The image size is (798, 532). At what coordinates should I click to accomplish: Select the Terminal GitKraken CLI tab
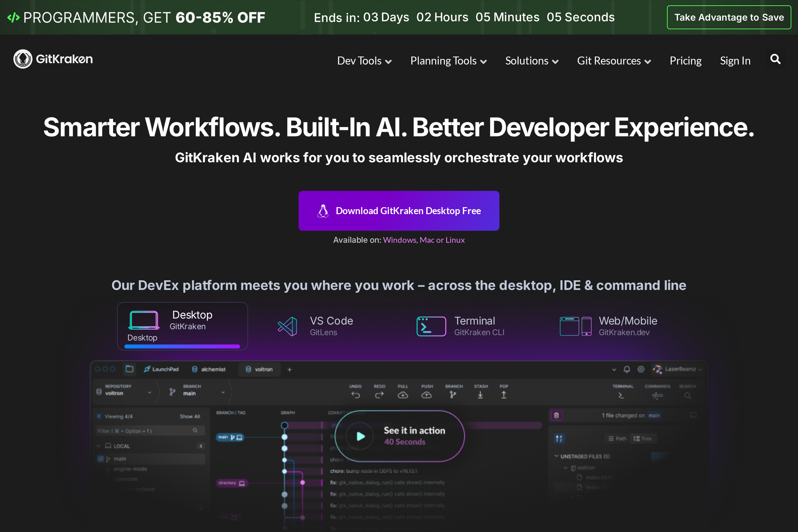(x=461, y=327)
